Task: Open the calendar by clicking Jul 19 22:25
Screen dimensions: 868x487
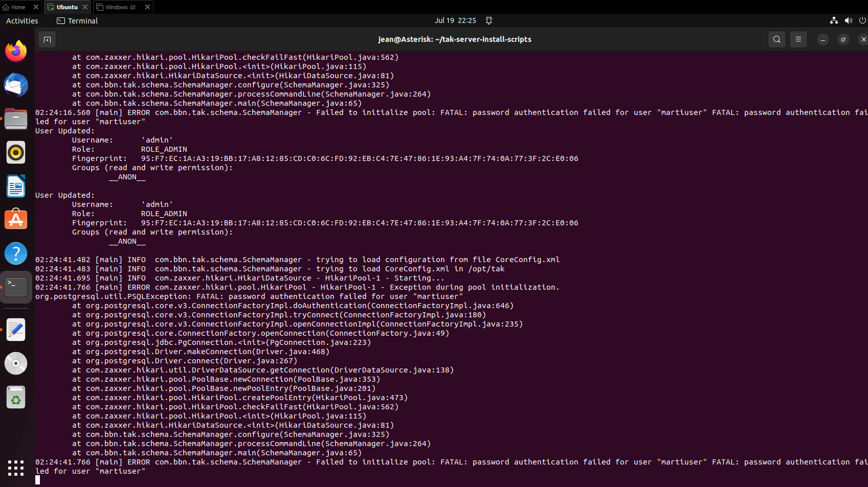Action: (x=455, y=20)
